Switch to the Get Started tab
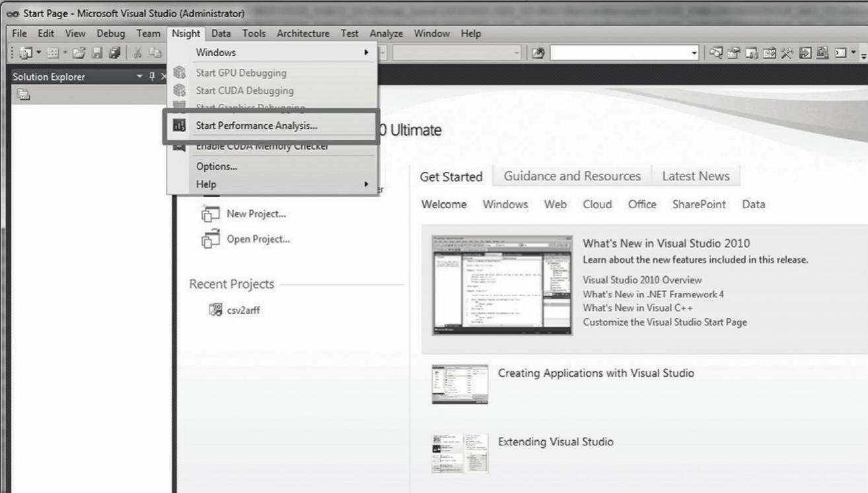 pos(451,176)
